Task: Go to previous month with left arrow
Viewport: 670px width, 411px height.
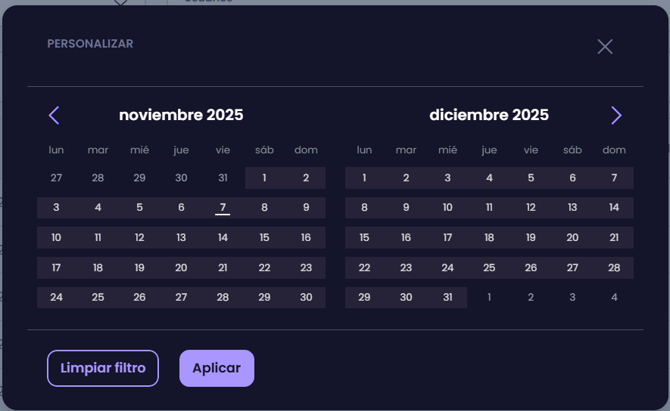Action: pyautogui.click(x=54, y=116)
